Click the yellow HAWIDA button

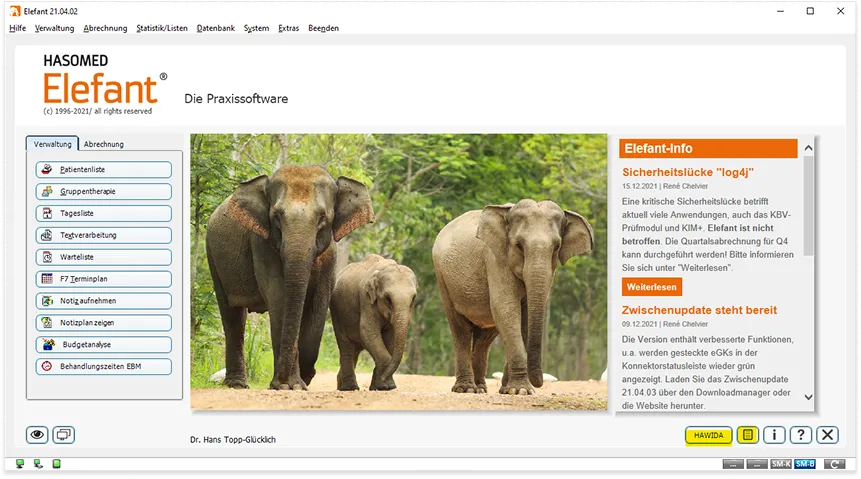tap(708, 436)
